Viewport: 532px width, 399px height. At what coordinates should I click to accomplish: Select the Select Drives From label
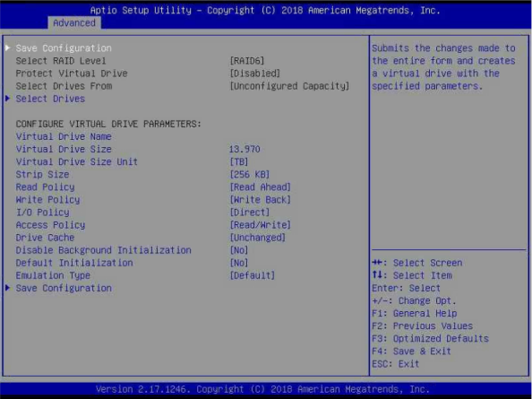click(x=64, y=86)
